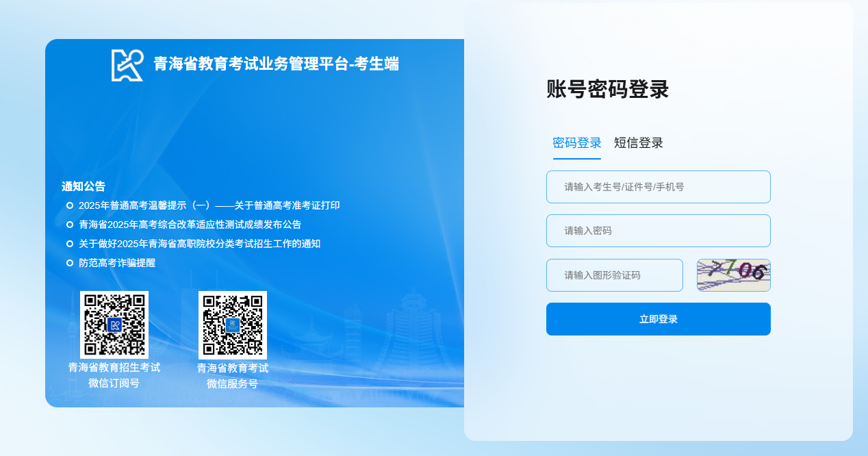Click the 青海省教育考试 微信服务号 caption
Viewport: 868px width, 456px height.
[x=233, y=376]
